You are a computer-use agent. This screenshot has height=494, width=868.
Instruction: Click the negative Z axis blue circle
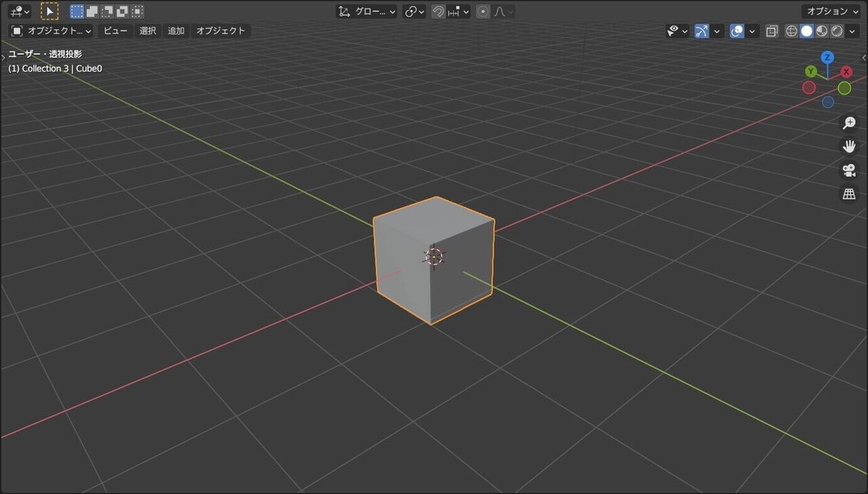[828, 102]
